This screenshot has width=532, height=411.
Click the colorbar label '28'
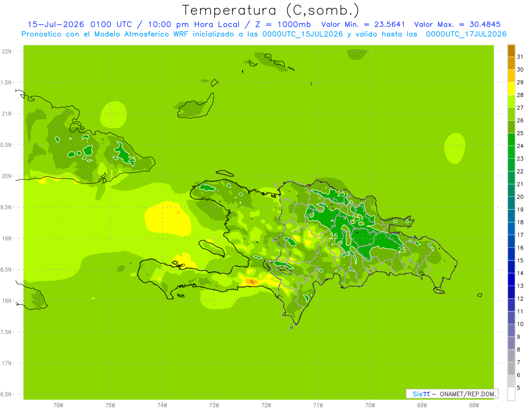click(x=520, y=95)
